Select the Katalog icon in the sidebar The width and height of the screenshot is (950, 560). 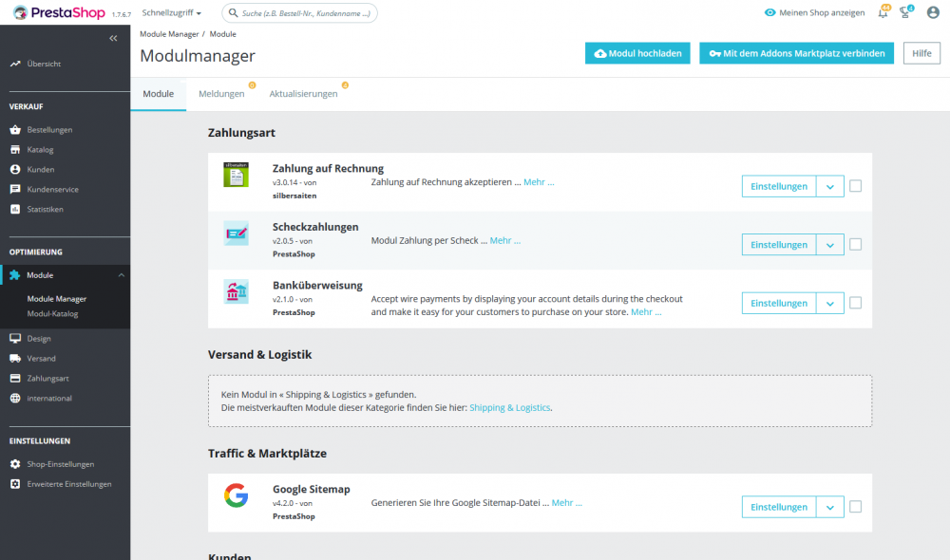(14, 149)
